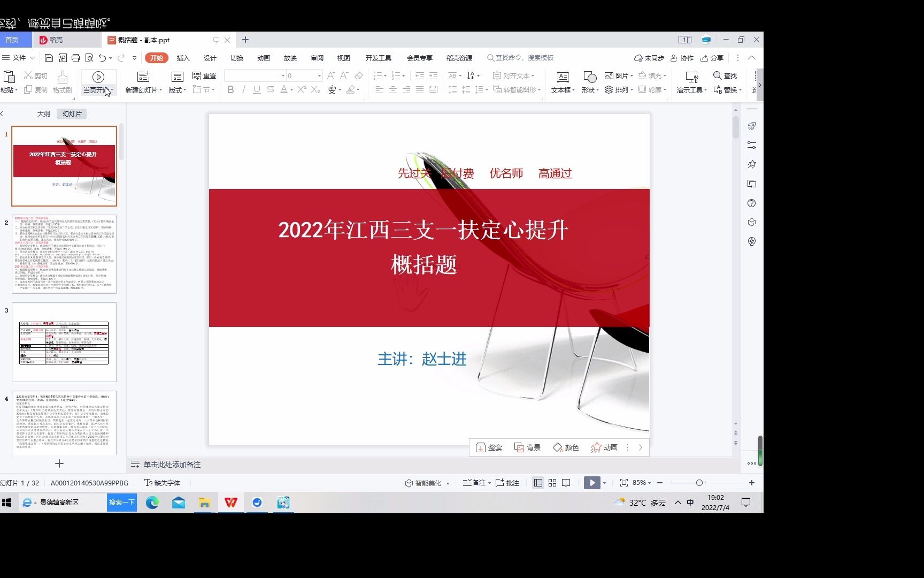Switch to the 大纲 outline tab

[44, 114]
